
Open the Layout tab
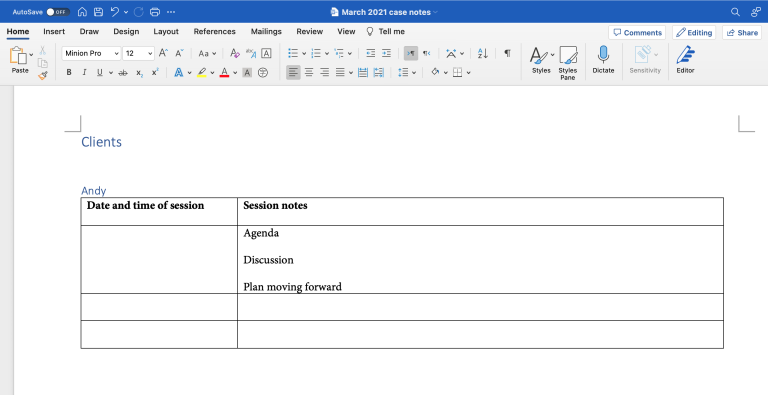coord(166,31)
